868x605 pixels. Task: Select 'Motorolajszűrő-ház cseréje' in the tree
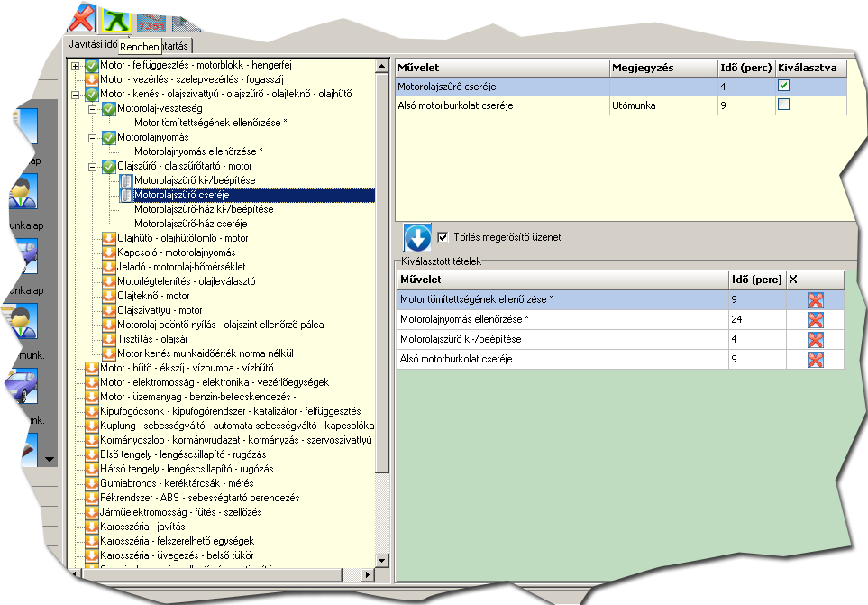(190, 223)
